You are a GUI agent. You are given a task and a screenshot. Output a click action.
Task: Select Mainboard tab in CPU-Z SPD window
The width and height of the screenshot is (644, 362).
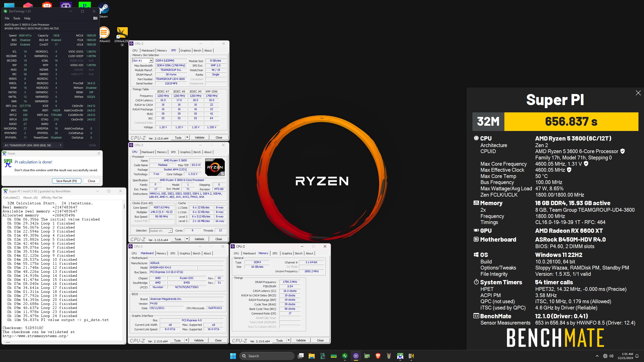pyautogui.click(x=148, y=51)
